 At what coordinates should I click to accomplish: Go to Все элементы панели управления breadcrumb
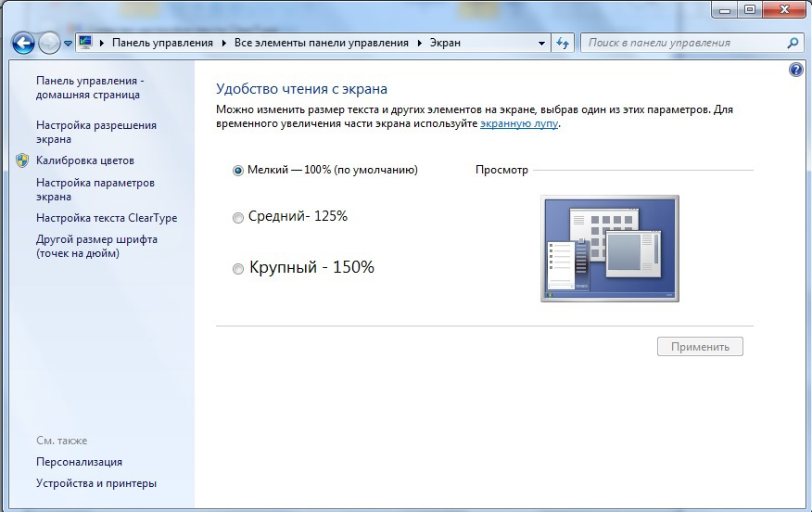pyautogui.click(x=321, y=43)
